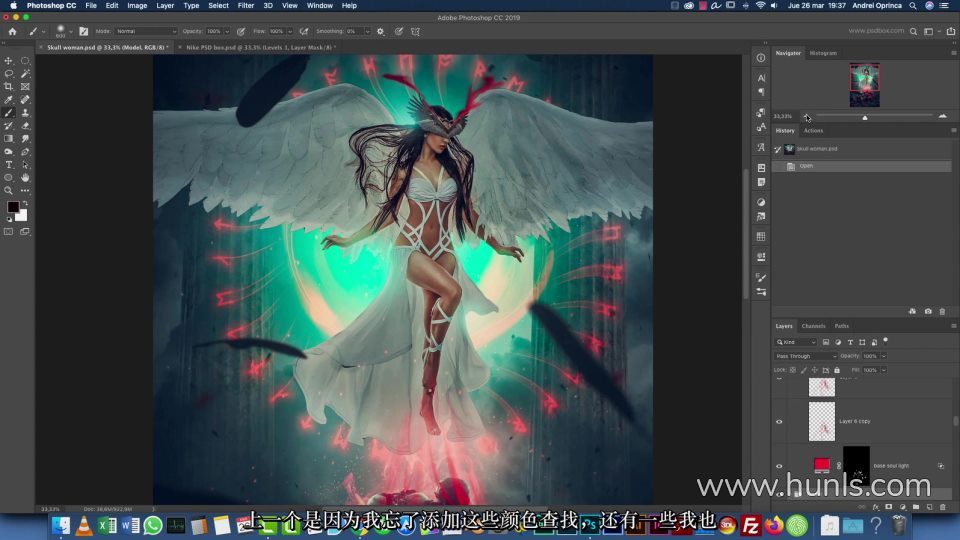Image resolution: width=960 pixels, height=540 pixels.
Task: Create new snapshot camera icon in History
Action: pos(928,312)
